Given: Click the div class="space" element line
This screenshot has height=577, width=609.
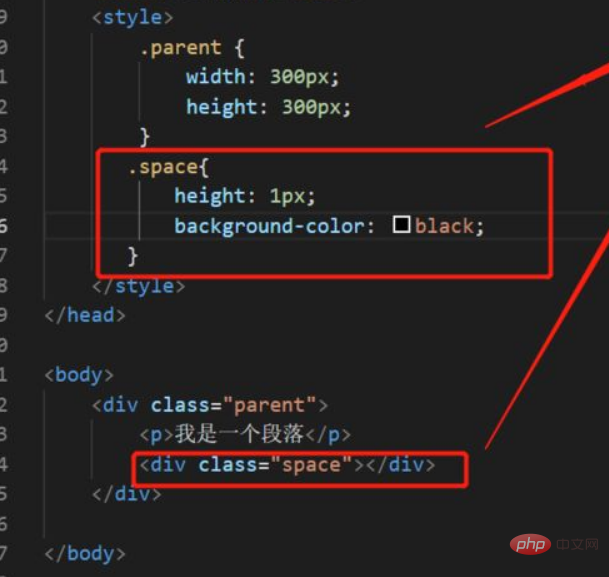Looking at the screenshot, I should [x=287, y=465].
